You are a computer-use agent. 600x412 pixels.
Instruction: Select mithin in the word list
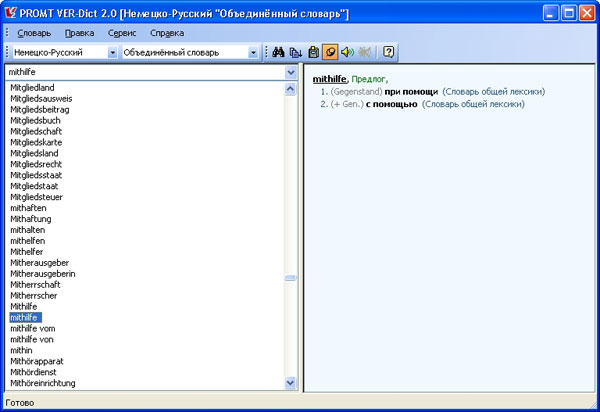(x=21, y=350)
